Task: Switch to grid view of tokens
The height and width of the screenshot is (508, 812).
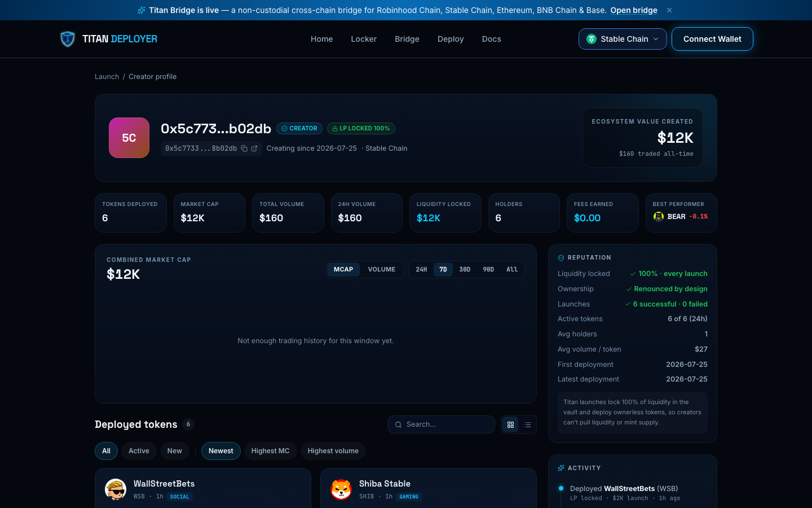Action: (x=511, y=424)
